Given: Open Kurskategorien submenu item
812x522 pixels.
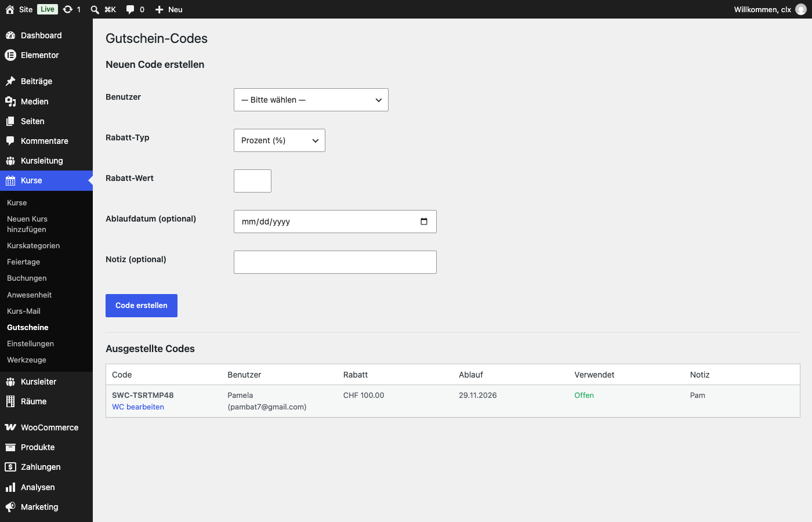Looking at the screenshot, I should click(x=34, y=246).
